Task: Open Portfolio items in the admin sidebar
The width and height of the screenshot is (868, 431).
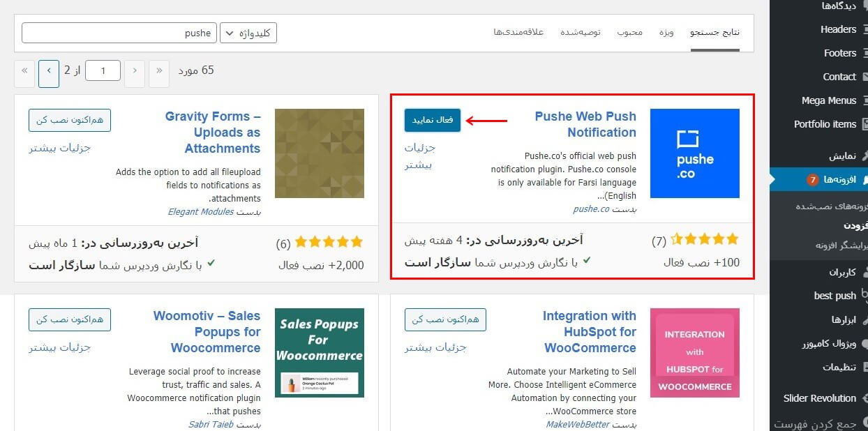Action: point(825,124)
